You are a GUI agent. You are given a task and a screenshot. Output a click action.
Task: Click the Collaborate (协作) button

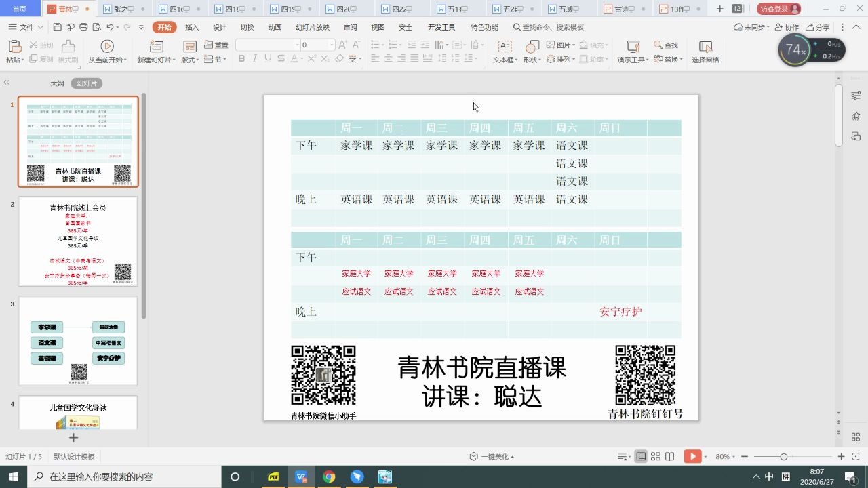coord(787,27)
